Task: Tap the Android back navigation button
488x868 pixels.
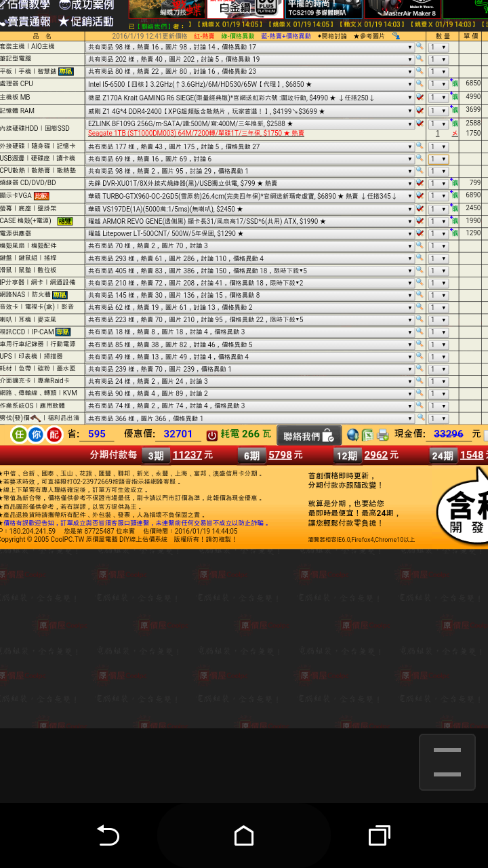Action: 108,835
